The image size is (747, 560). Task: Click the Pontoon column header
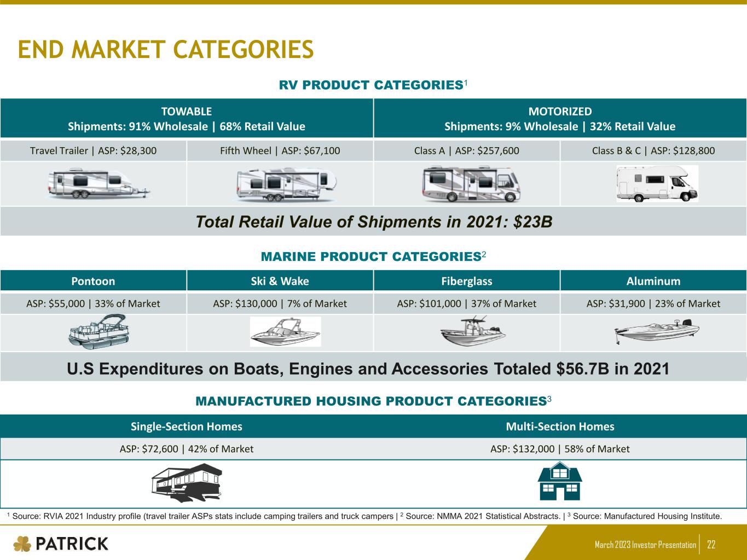[x=93, y=281]
